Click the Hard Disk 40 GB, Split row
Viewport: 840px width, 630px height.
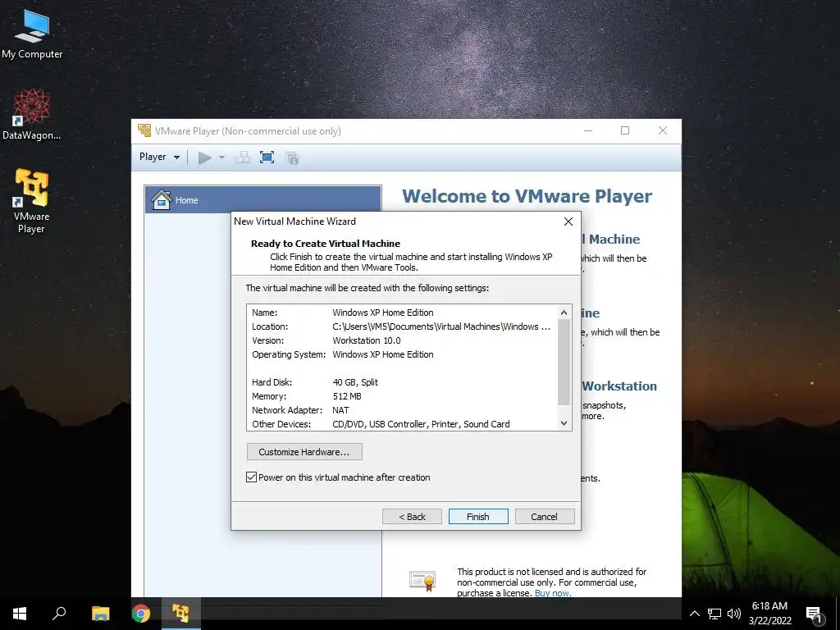[402, 382]
